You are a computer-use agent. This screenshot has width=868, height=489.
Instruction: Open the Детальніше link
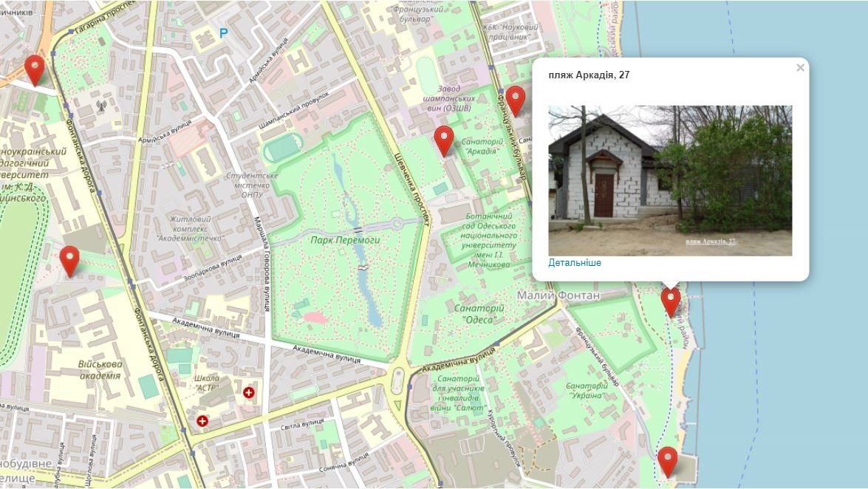(575, 262)
